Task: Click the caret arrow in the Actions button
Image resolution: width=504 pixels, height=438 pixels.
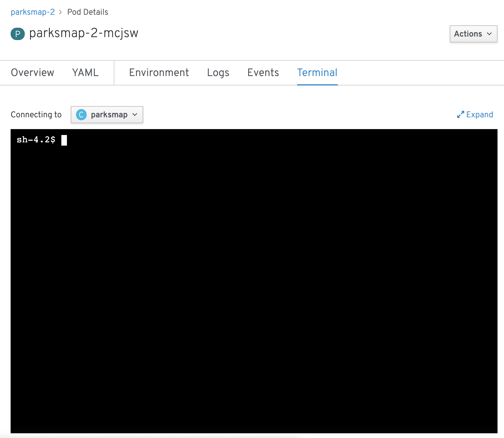Action: (489, 34)
